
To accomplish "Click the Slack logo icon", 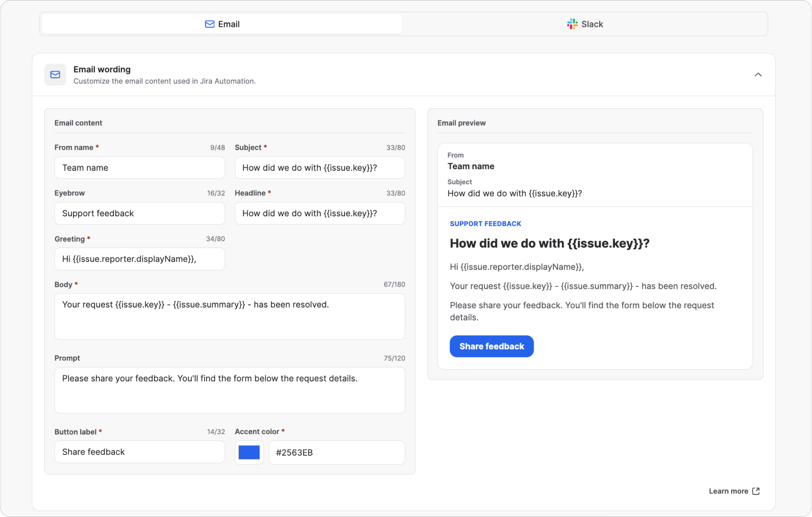I will click(572, 24).
